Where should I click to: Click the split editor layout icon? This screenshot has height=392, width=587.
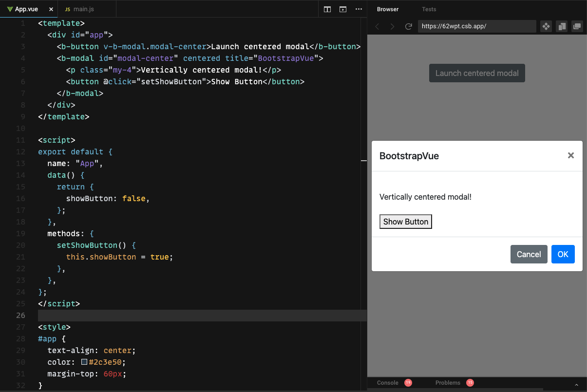(327, 9)
